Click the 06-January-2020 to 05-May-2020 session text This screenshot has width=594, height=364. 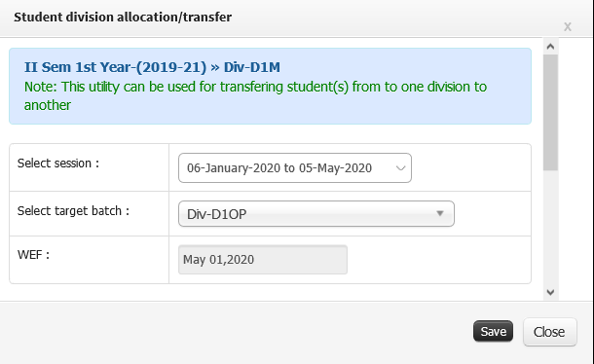click(x=279, y=167)
